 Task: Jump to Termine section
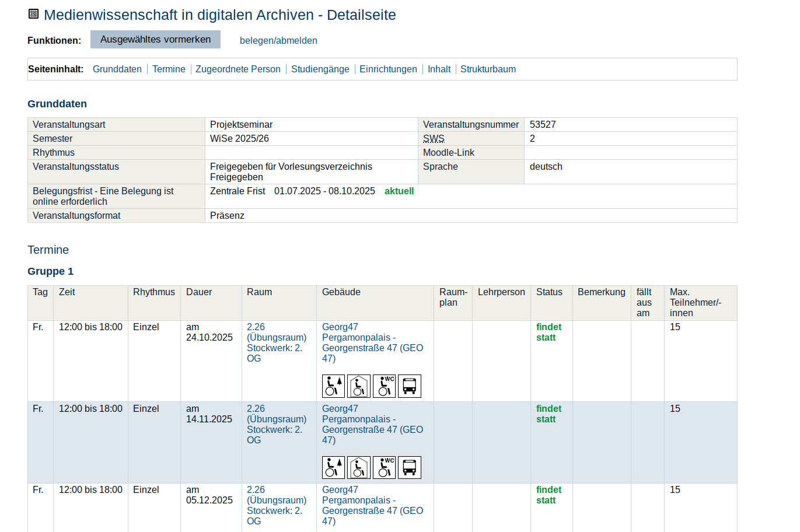(169, 69)
